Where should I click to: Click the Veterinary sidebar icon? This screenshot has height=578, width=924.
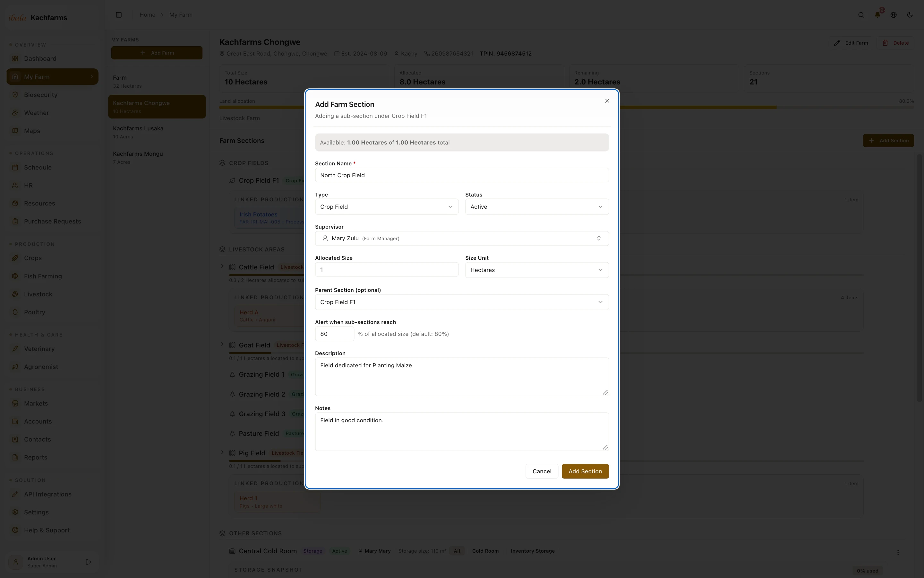pyautogui.click(x=15, y=349)
